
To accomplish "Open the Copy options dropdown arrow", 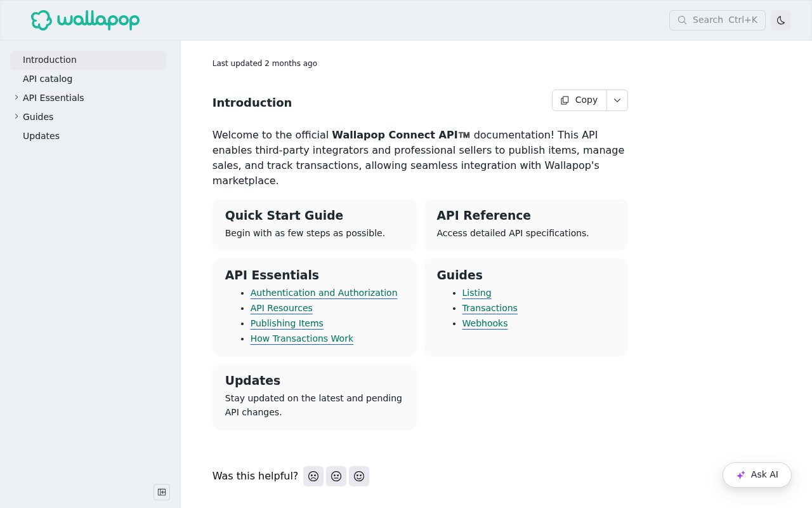I will click(x=617, y=100).
